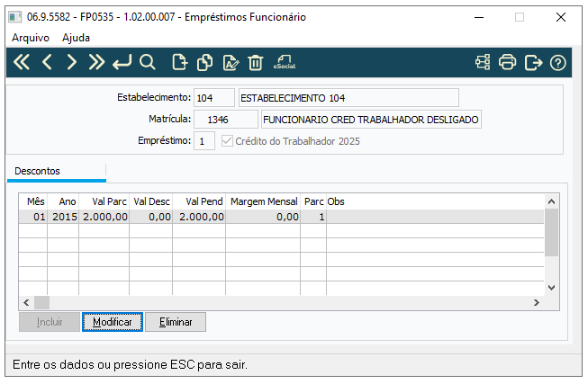
Task: Click the Estabelecimento code field 104
Action: pyautogui.click(x=214, y=98)
